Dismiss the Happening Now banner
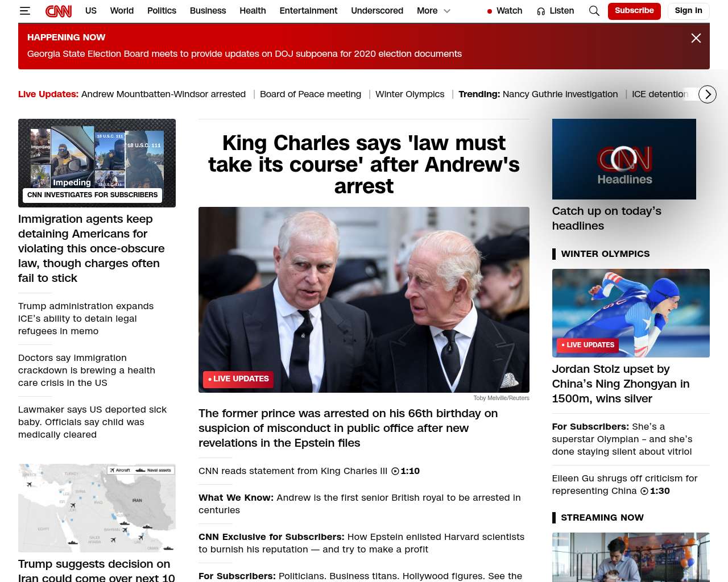This screenshot has height=582, width=728. [x=696, y=38]
